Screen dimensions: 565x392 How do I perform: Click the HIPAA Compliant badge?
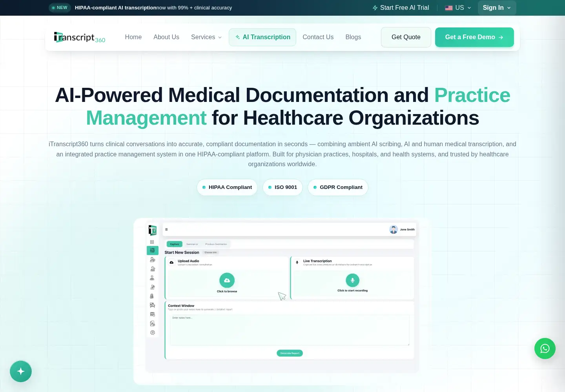coord(227,187)
